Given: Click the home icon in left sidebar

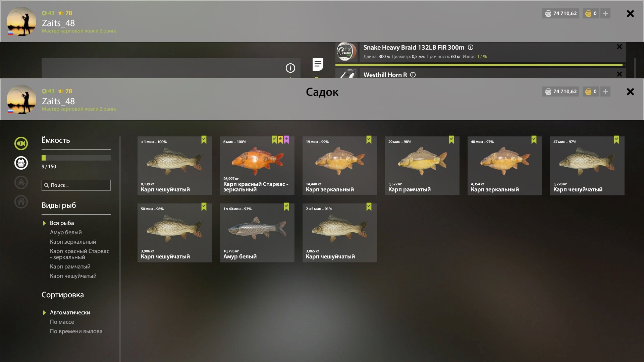Looking at the screenshot, I should (21, 202).
